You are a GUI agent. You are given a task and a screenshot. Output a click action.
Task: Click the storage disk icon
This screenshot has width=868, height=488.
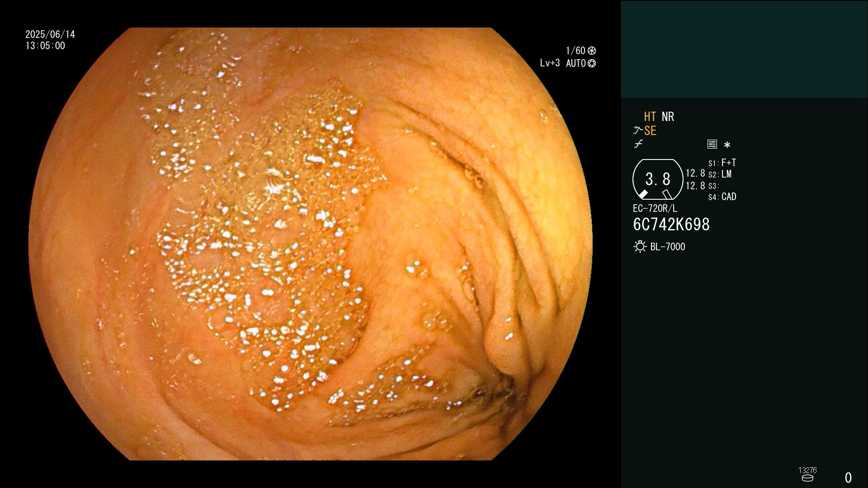pyautogui.click(x=807, y=478)
